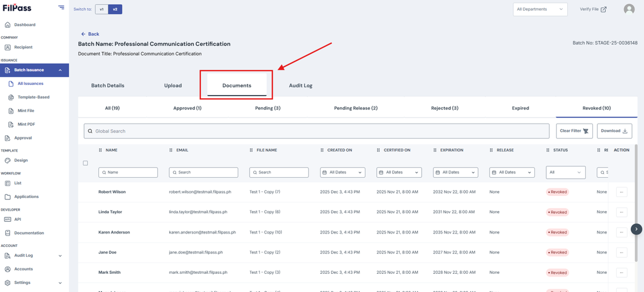Open Created On date filter dropdown
Image resolution: width=644 pixels, height=292 pixels.
tap(342, 172)
